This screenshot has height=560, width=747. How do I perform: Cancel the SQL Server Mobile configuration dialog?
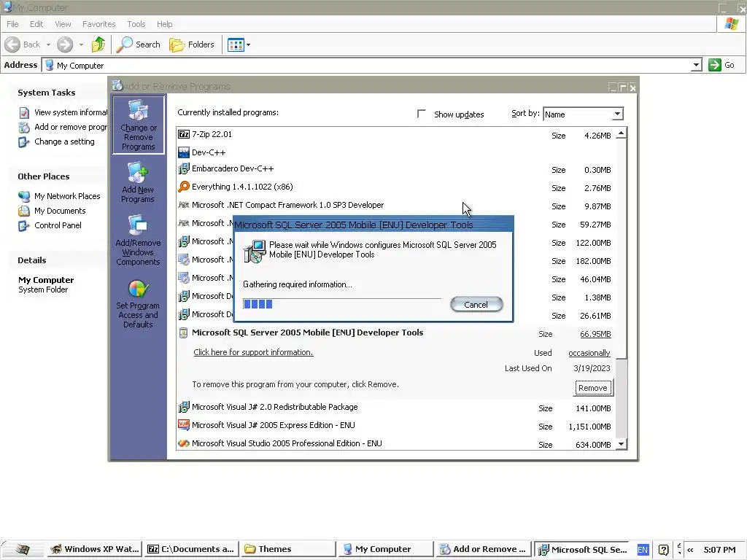(476, 305)
